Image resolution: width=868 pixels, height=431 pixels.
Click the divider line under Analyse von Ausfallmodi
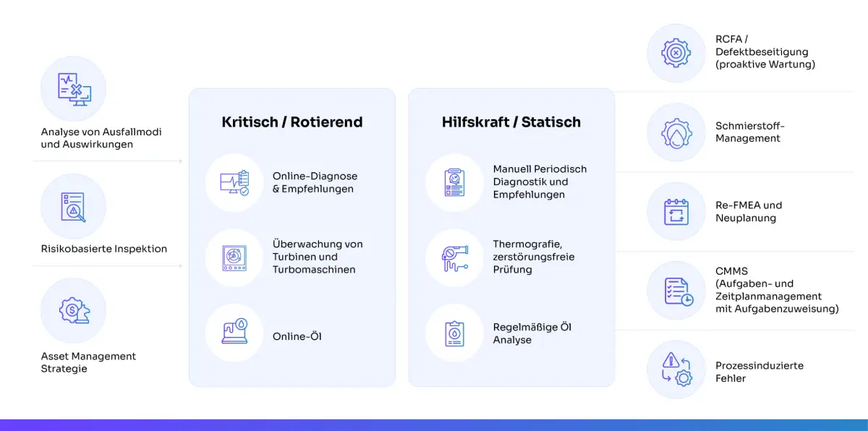tap(107, 163)
